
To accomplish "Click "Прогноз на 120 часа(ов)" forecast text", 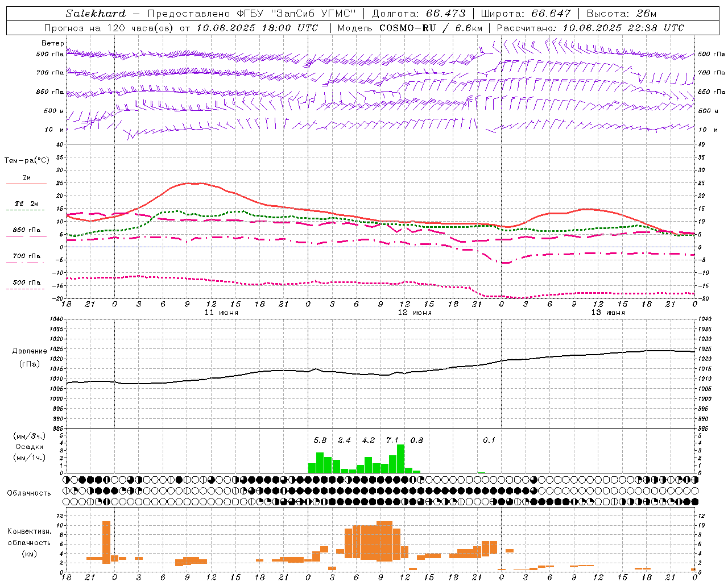I will [109, 28].
